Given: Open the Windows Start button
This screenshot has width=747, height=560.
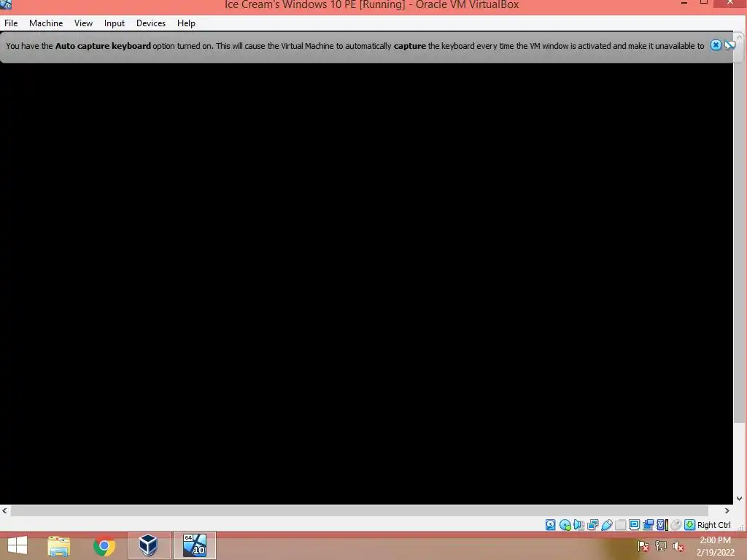Looking at the screenshot, I should click(18, 545).
